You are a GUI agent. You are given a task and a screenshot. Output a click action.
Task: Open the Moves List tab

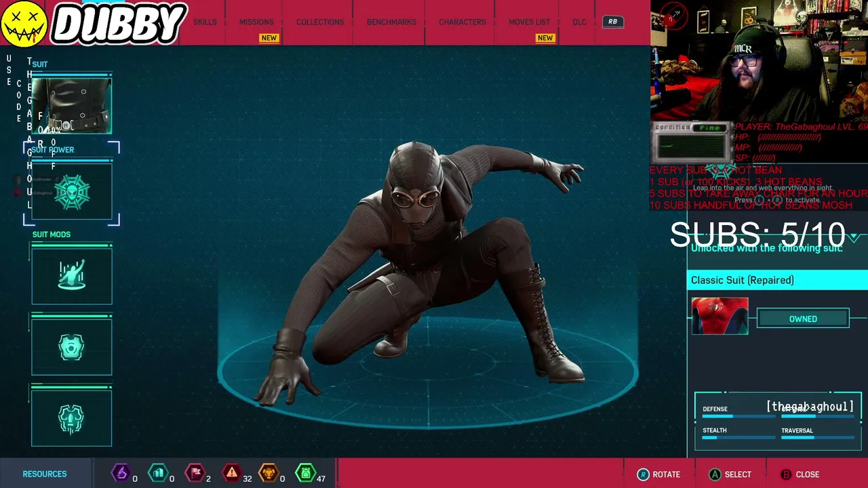(x=530, y=22)
